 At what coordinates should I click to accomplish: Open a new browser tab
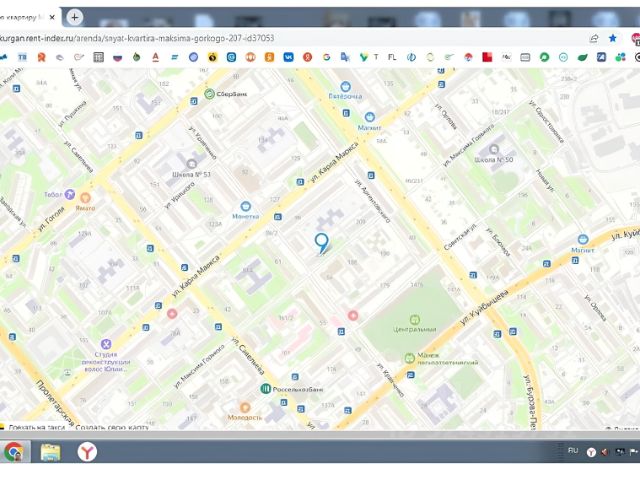(x=74, y=17)
